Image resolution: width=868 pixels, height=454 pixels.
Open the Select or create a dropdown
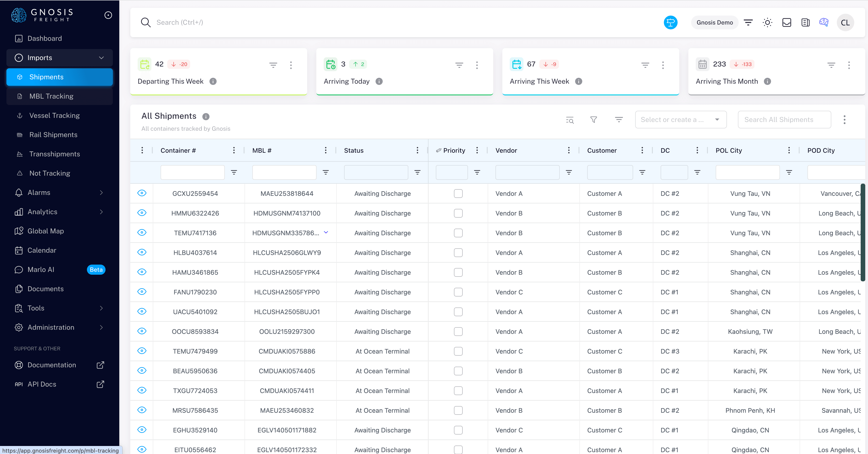pyautogui.click(x=681, y=119)
